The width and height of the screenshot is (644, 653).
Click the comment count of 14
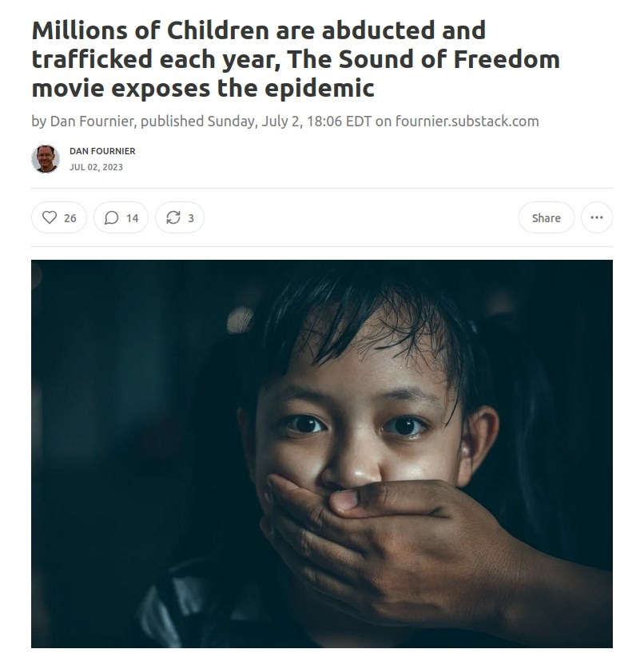[x=132, y=218]
